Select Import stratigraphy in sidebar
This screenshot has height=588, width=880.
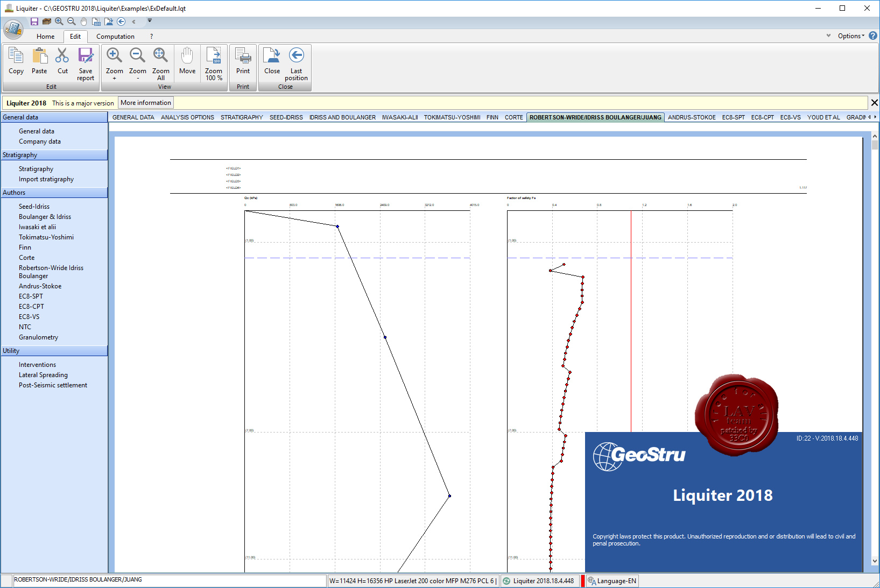coord(46,179)
